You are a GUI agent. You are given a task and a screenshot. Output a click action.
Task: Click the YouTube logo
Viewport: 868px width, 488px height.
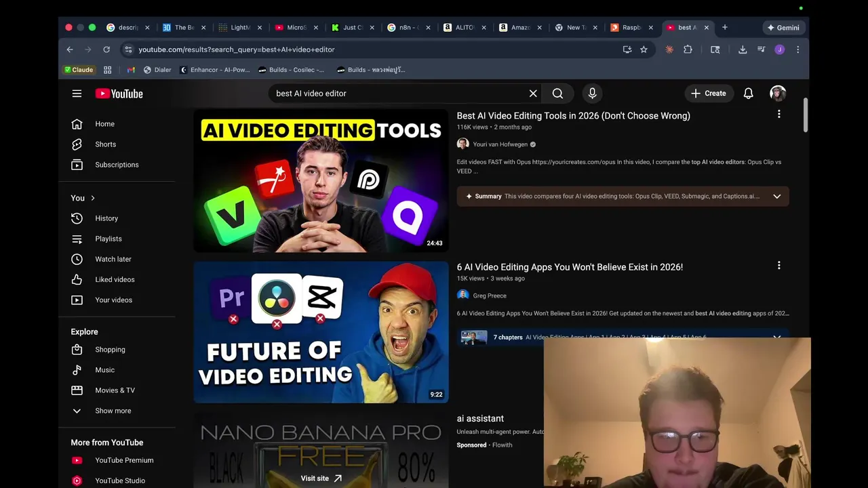119,94
